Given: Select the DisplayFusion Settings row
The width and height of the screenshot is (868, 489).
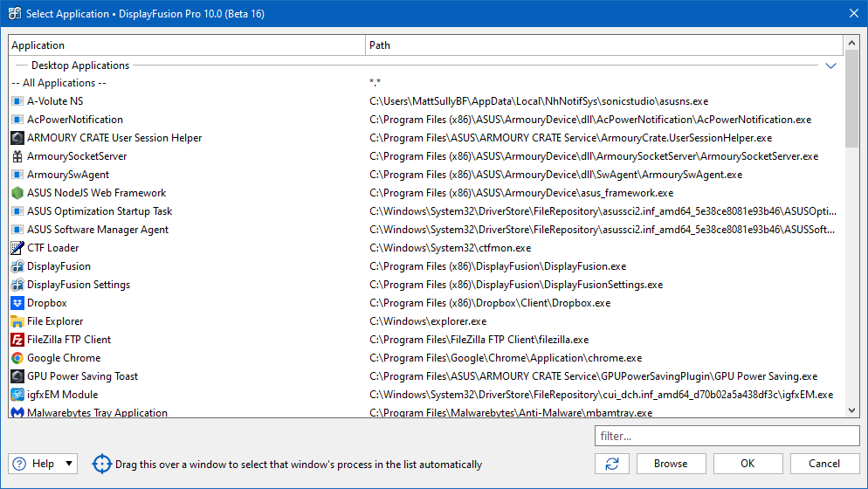Looking at the screenshot, I should click(79, 285).
